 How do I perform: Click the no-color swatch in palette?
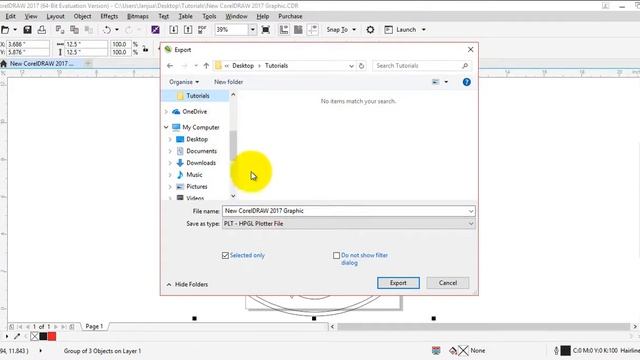pyautogui.click(x=34, y=336)
